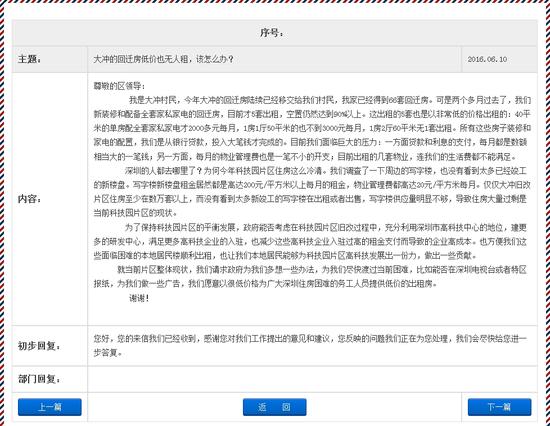Click the empty 部门回复 content cell
The height and width of the screenshot is (426, 550).
[x=312, y=379]
